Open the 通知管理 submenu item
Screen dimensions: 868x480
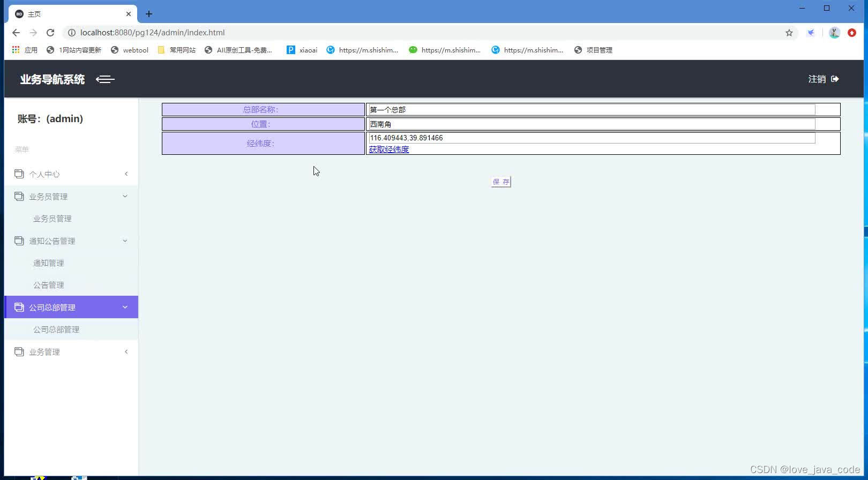(x=49, y=263)
